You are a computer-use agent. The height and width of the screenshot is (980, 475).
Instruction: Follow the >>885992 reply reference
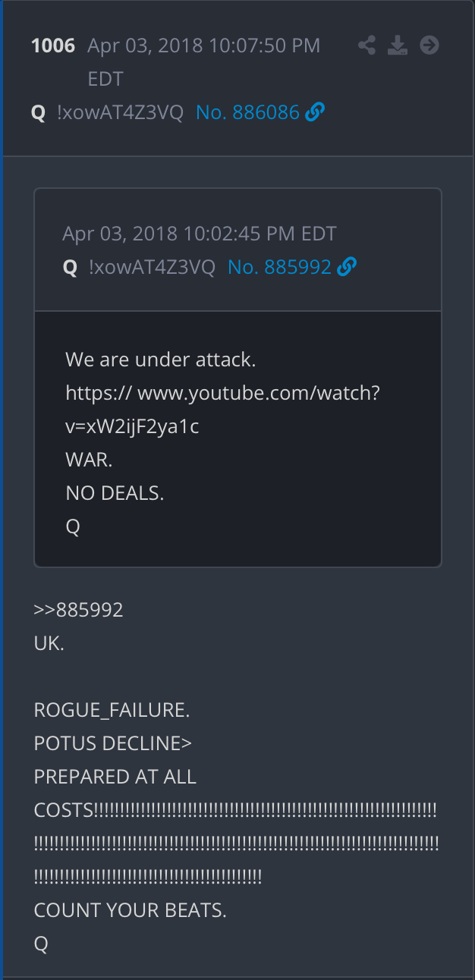(78, 610)
